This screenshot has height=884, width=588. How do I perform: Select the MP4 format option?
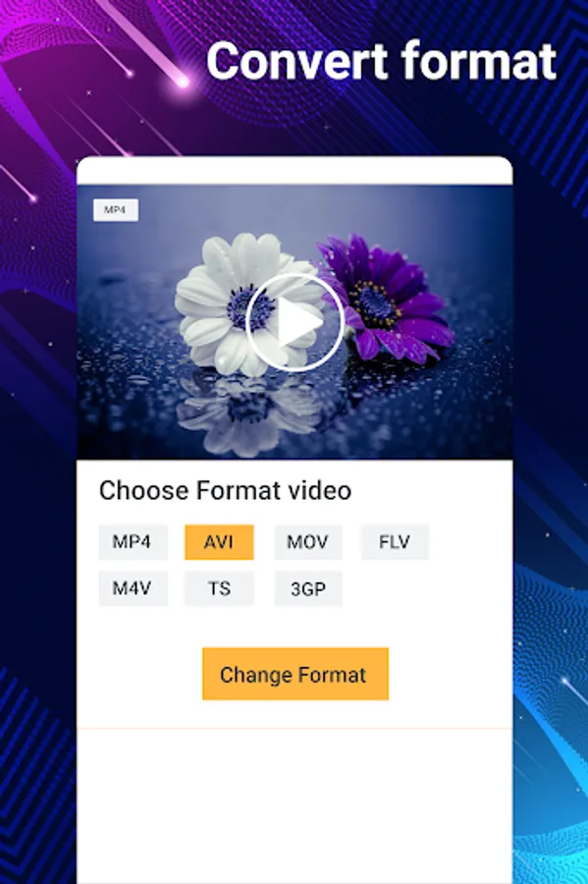pyautogui.click(x=133, y=542)
